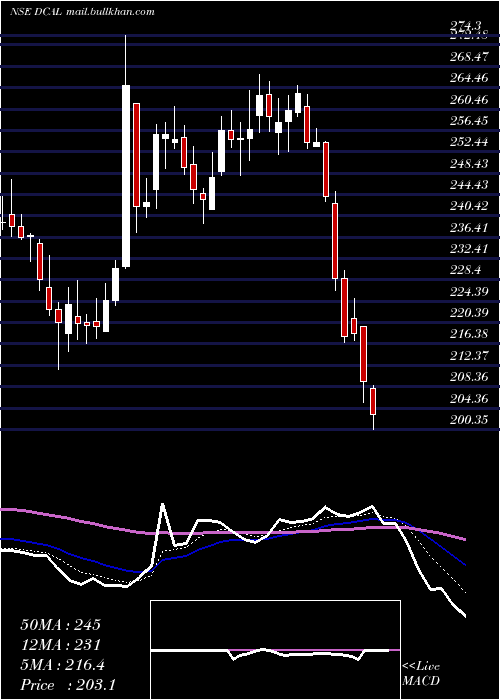Click the tallest white candlestick body
Viewport: 500px width, 700px height.
[126, 176]
